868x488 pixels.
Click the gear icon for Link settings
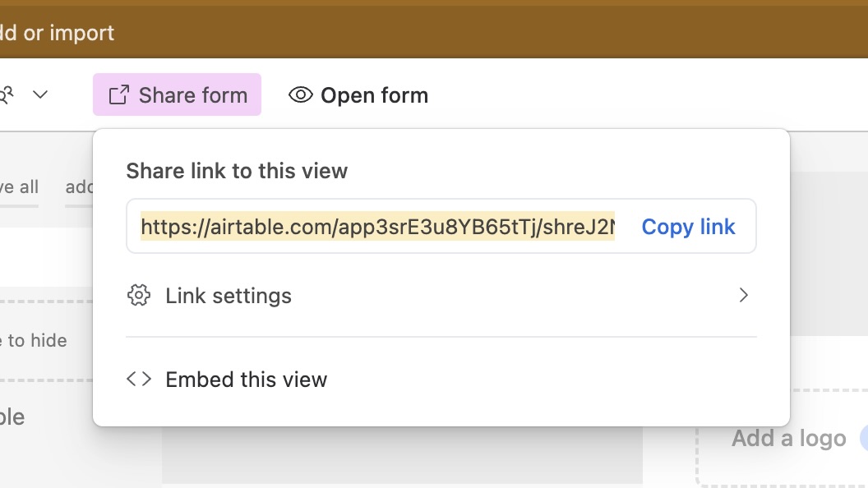point(139,296)
